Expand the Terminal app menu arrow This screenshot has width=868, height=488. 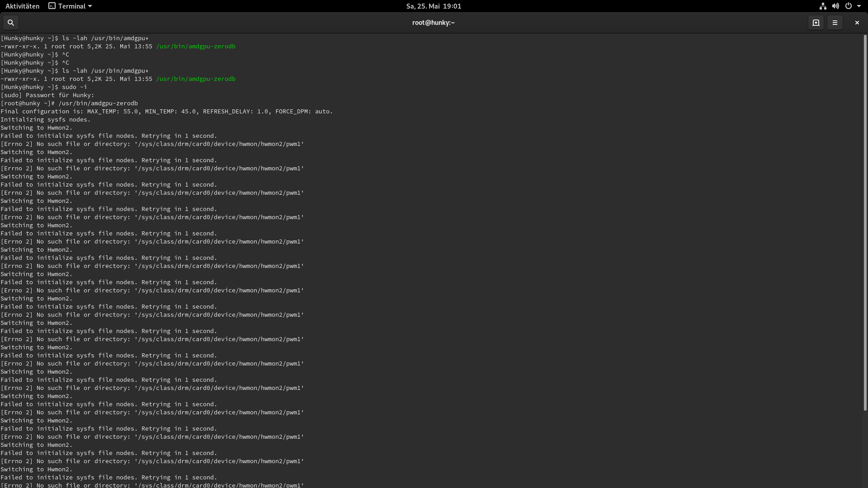pyautogui.click(x=90, y=6)
